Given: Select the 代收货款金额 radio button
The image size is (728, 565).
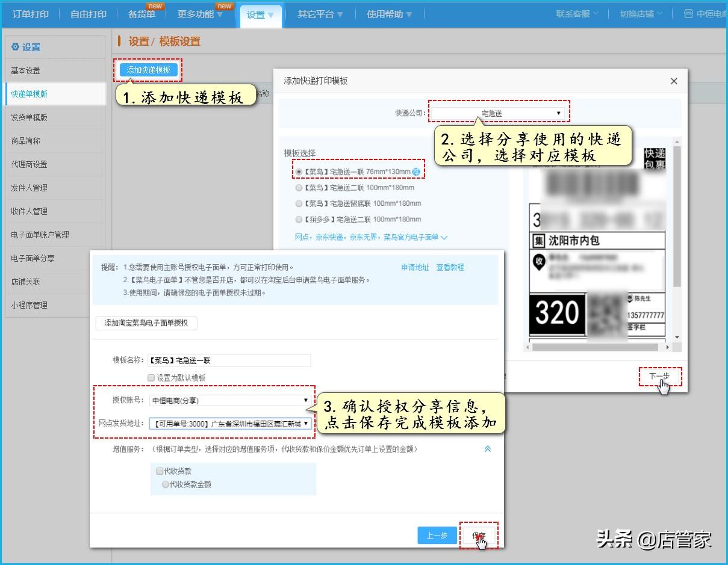Looking at the screenshot, I should (x=166, y=484).
